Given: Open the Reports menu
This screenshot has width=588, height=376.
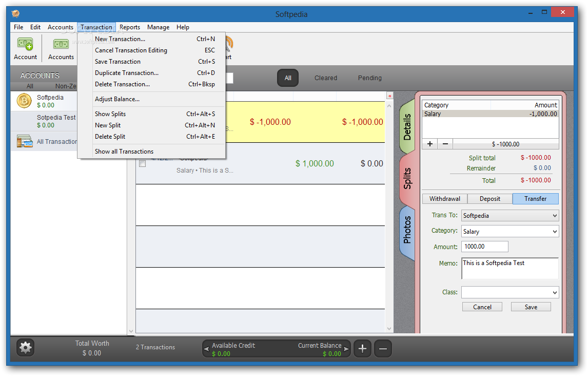Looking at the screenshot, I should tap(129, 27).
